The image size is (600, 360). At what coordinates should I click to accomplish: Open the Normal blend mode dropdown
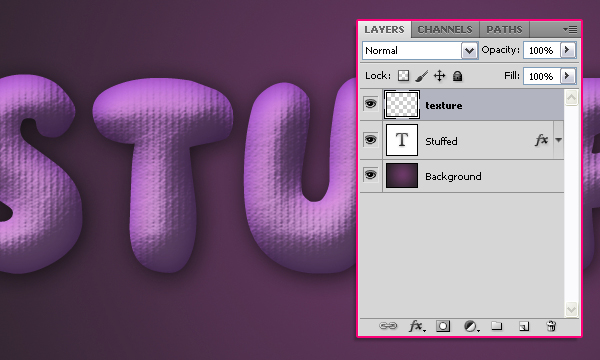point(420,50)
